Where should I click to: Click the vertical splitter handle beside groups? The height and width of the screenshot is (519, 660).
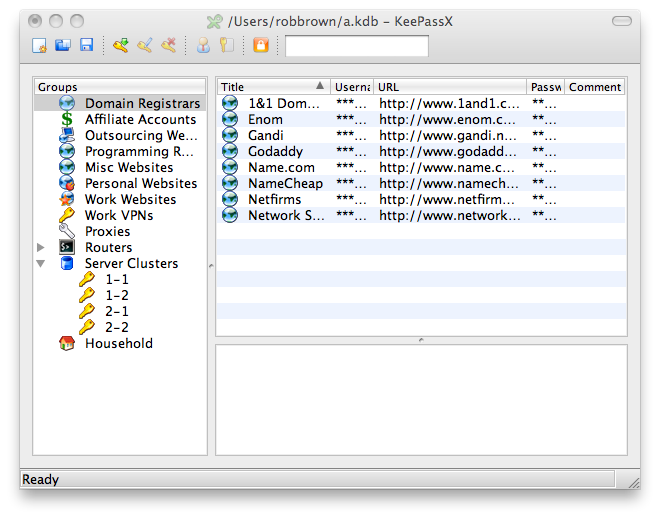click(x=211, y=266)
